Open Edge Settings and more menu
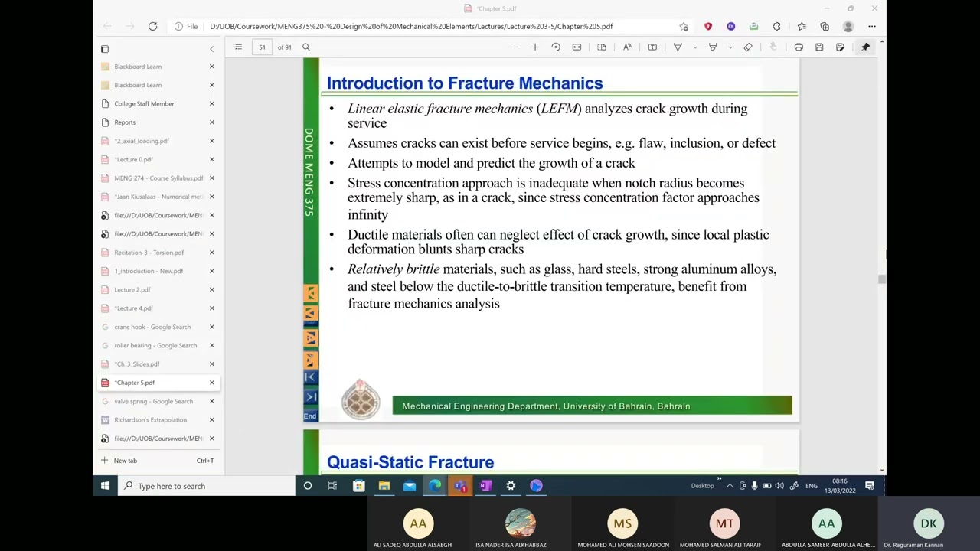The image size is (980, 551). (872, 26)
